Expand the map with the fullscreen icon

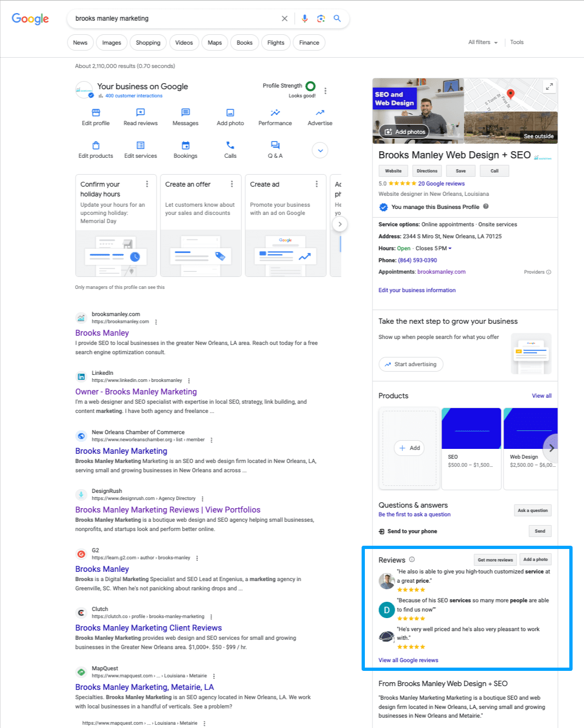[549, 86]
